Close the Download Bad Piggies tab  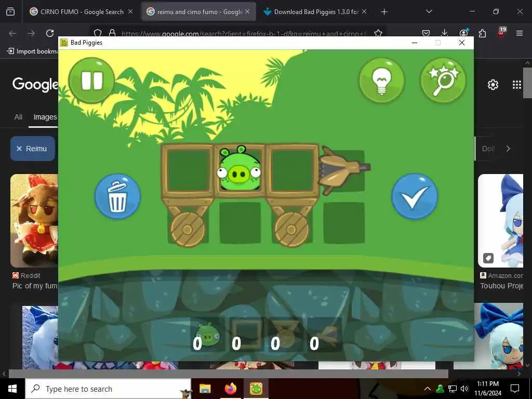coord(364,11)
